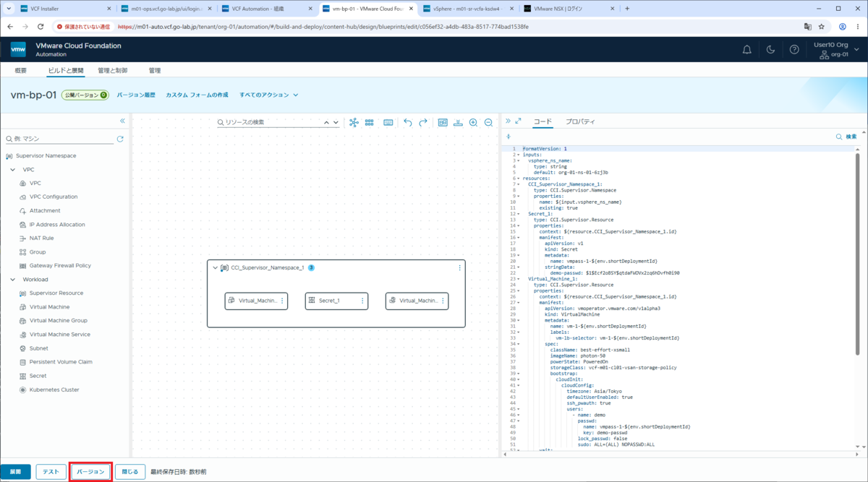Switch to 概要 tab
This screenshot has height=482, width=868.
tap(21, 71)
